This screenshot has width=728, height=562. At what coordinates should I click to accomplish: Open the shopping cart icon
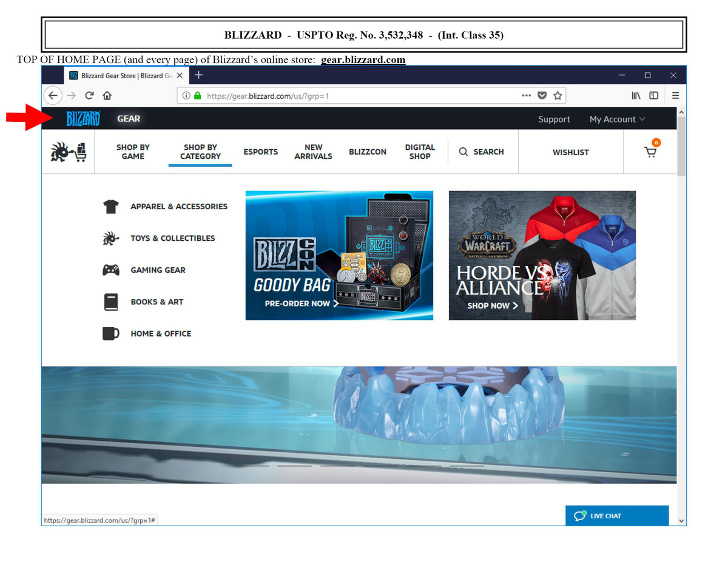[650, 152]
